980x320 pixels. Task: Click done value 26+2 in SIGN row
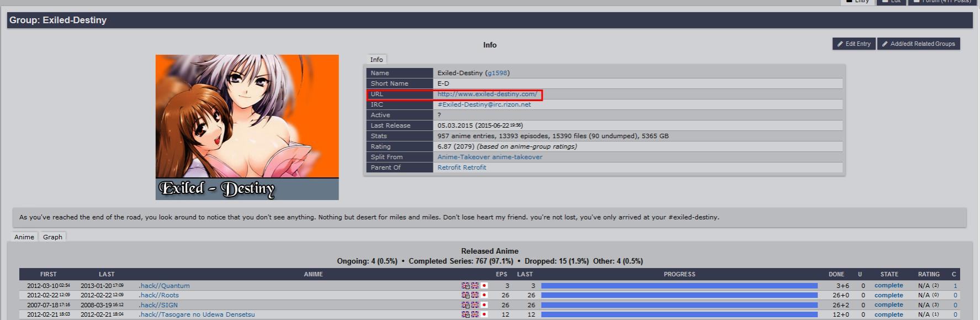tap(841, 305)
